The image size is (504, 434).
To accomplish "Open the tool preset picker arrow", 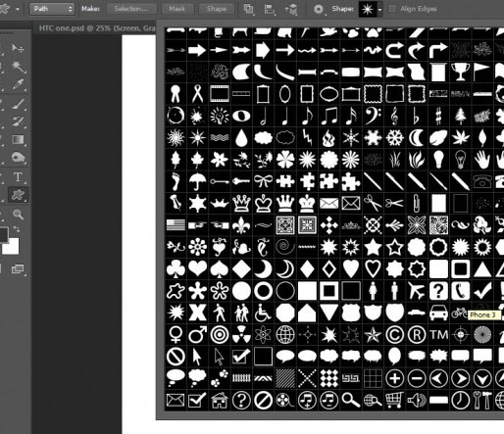I will pyautogui.click(x=18, y=9).
